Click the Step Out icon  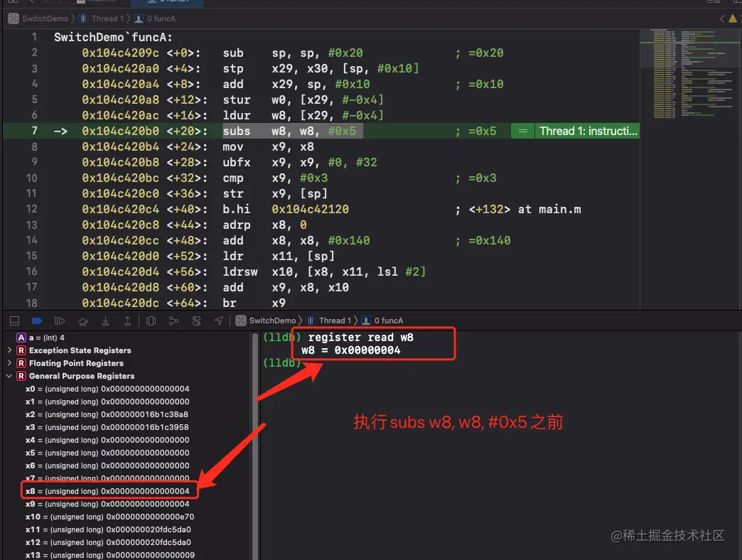coord(128,321)
